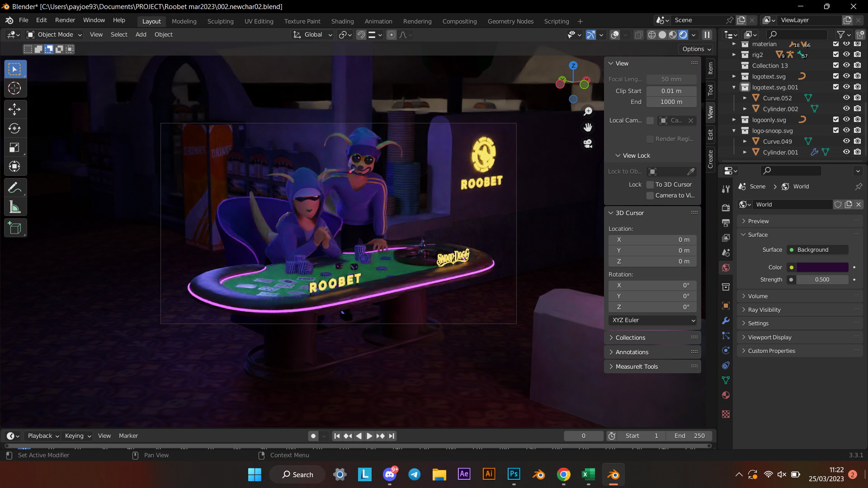Open the File menu
The height and width of the screenshot is (488, 868).
point(24,20)
